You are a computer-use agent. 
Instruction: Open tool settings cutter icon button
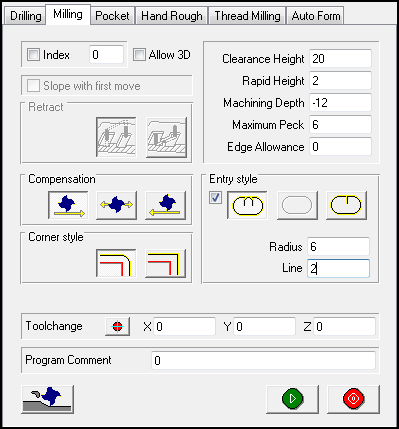(x=48, y=399)
